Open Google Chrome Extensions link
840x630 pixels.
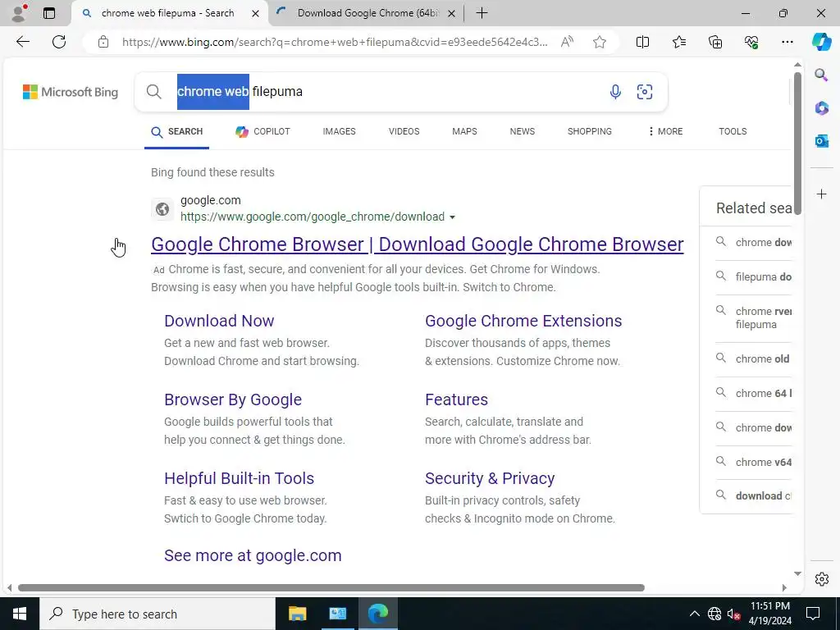[523, 321]
